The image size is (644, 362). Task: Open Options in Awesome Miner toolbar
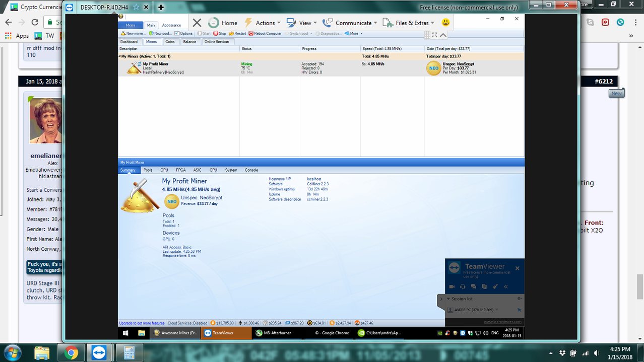point(183,33)
